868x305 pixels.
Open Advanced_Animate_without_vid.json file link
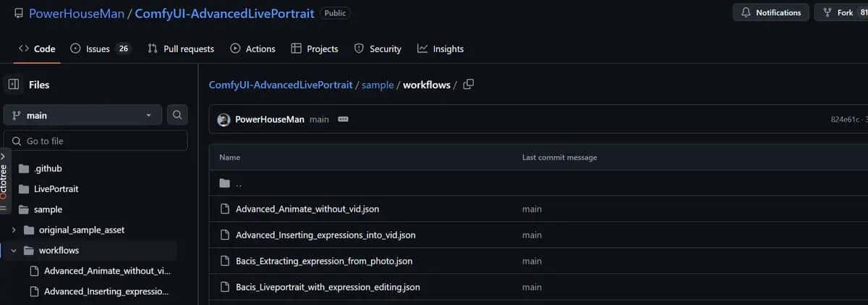[x=307, y=209]
